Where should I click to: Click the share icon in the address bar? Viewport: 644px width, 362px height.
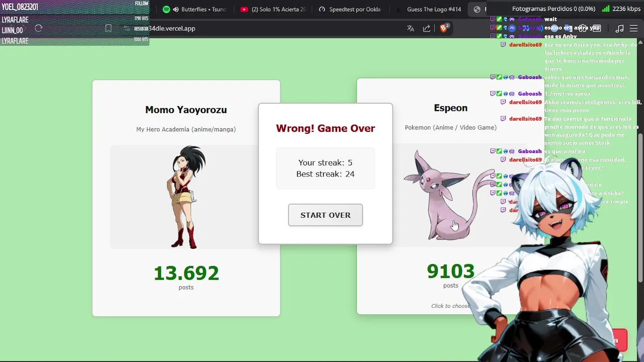tap(427, 29)
